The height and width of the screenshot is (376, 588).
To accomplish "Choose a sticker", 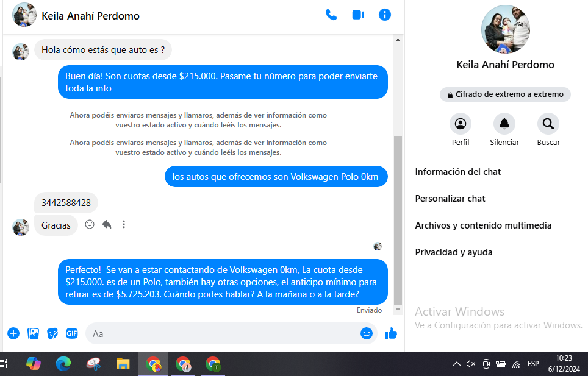I will tap(52, 333).
